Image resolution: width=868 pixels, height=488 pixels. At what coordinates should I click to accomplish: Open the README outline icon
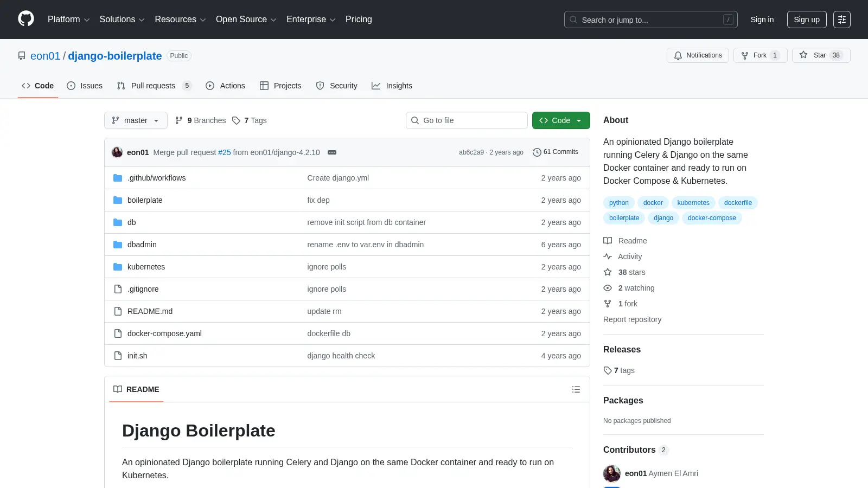tap(576, 389)
